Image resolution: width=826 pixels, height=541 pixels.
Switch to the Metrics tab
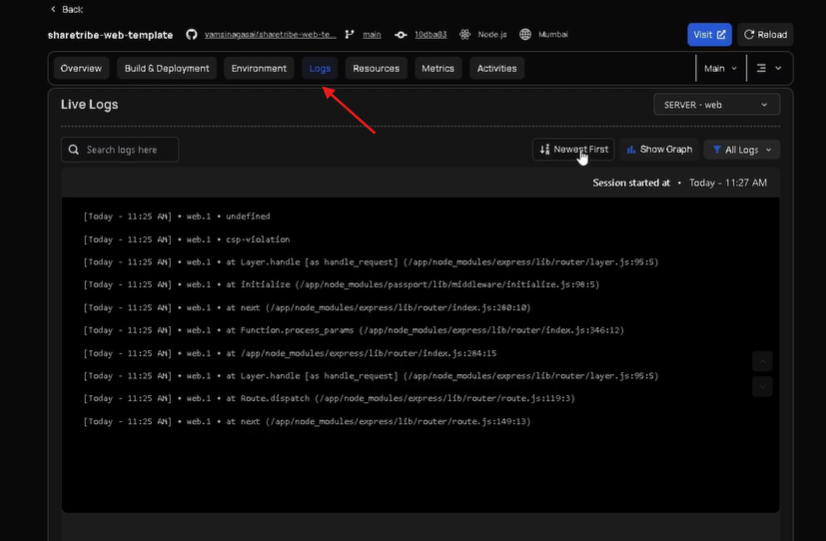(438, 68)
